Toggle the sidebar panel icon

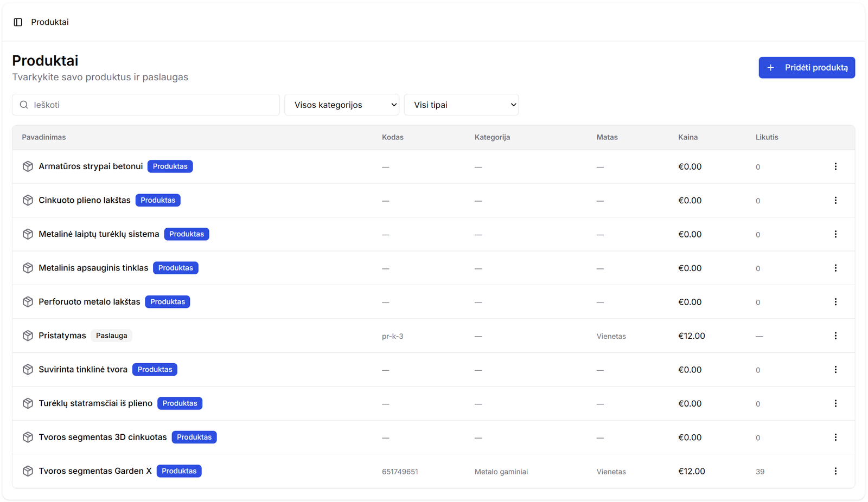18,22
